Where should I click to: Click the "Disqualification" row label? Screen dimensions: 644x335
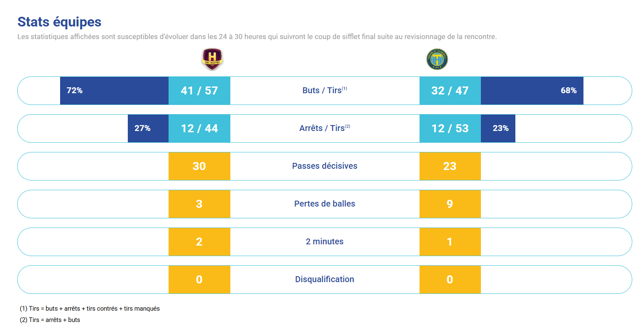point(325,280)
